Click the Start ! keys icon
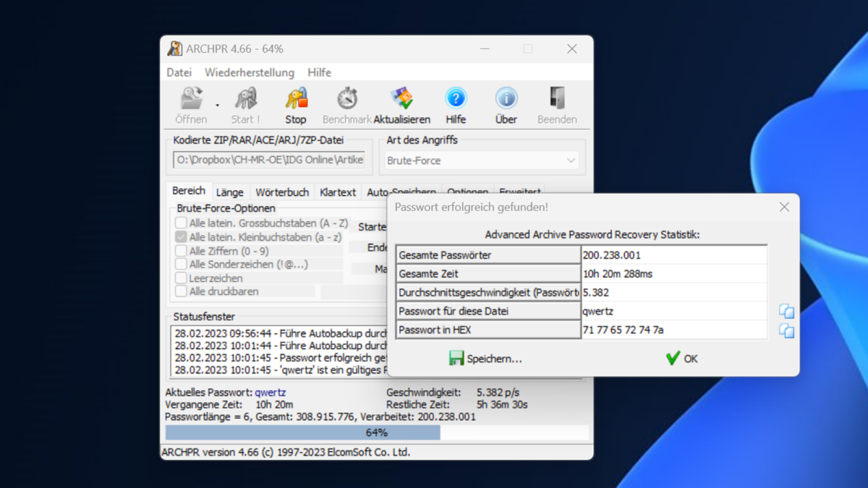Image resolution: width=868 pixels, height=488 pixels. (x=246, y=98)
